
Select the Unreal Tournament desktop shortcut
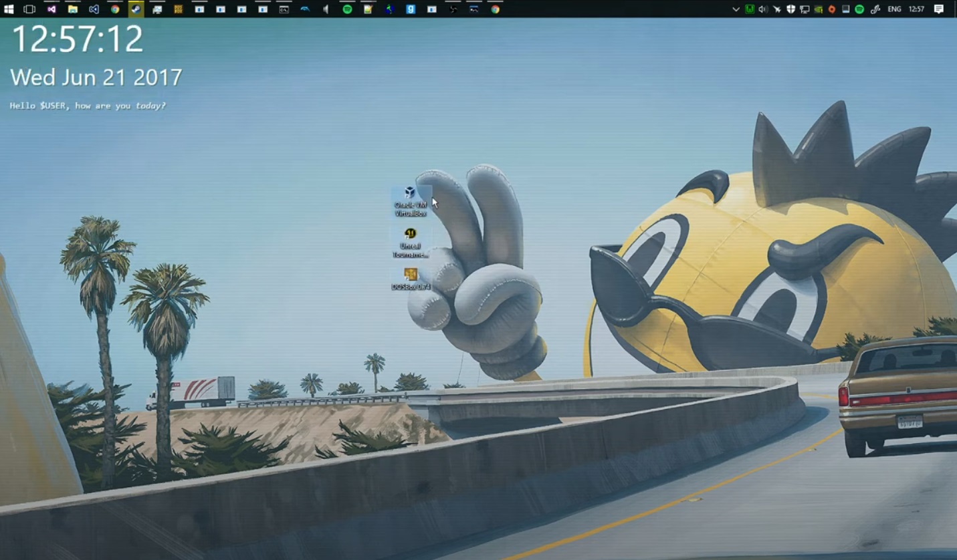(x=410, y=242)
